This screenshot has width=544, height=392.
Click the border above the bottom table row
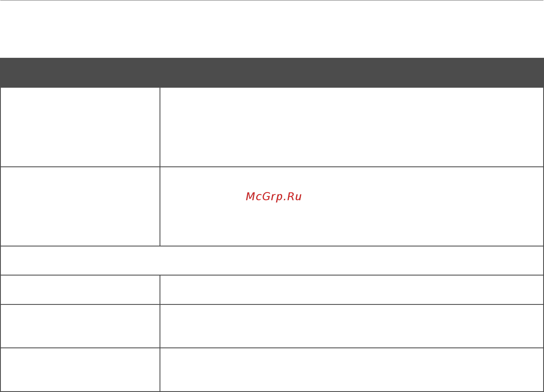click(x=272, y=348)
